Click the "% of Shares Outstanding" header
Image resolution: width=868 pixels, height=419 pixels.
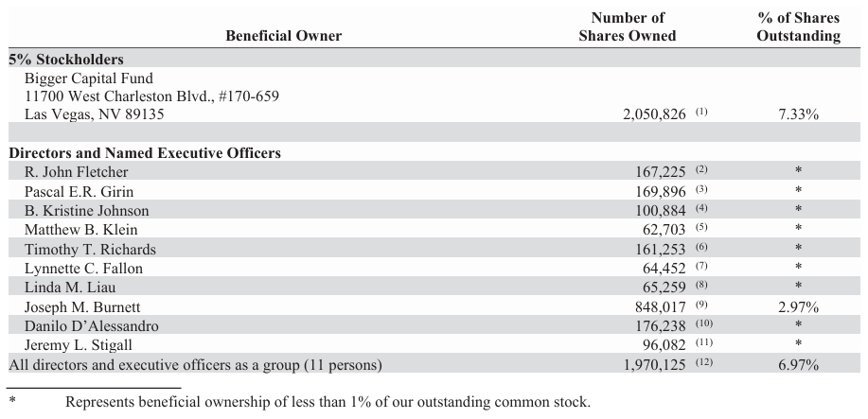tap(799, 26)
